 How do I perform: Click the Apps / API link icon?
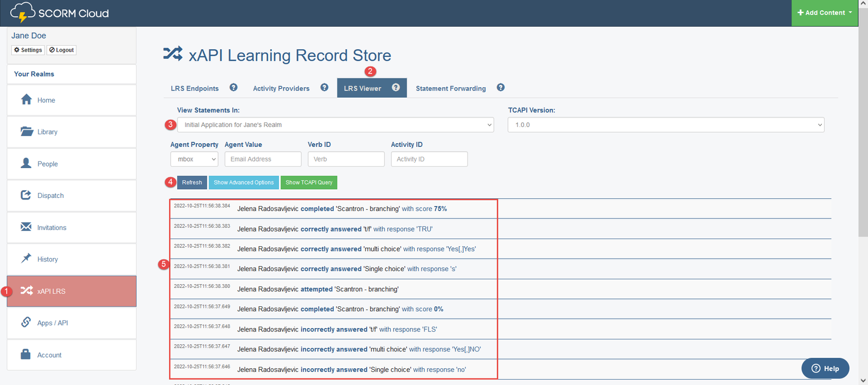coord(26,323)
